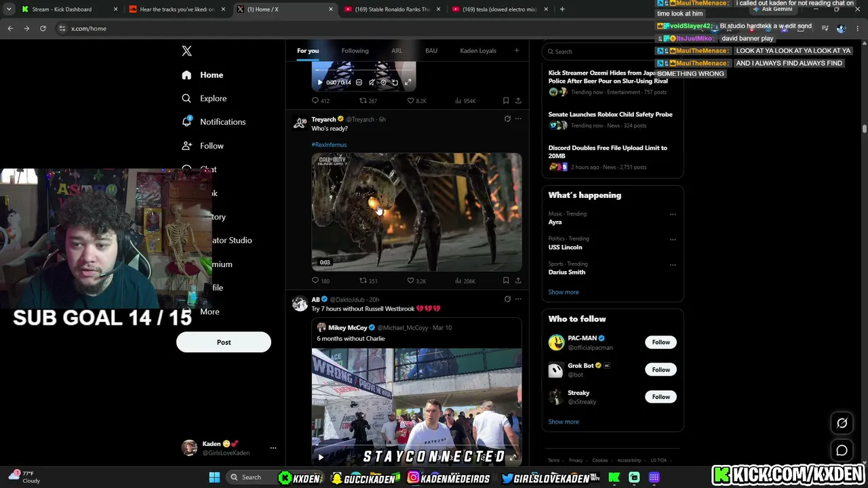Add a new timeline tab with plus

(516, 51)
